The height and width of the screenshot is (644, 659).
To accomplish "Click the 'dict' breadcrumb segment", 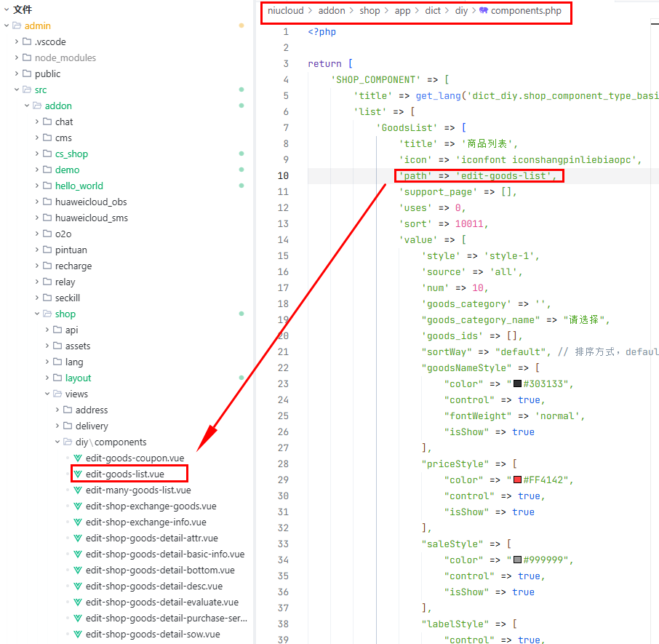I will pyautogui.click(x=433, y=11).
